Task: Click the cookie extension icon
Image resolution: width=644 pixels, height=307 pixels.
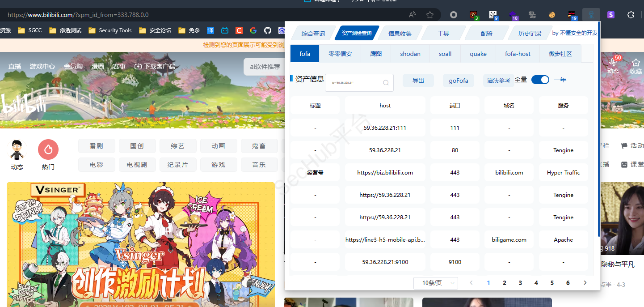Action: tap(552, 15)
